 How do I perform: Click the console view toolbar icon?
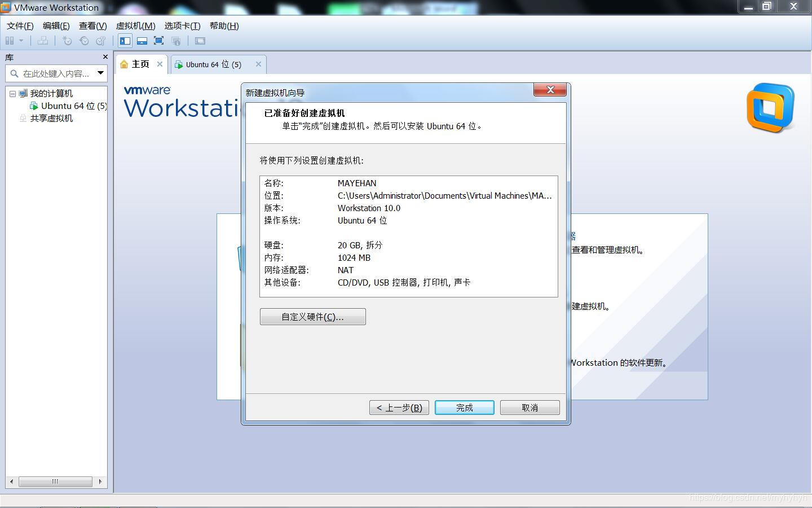[x=199, y=40]
